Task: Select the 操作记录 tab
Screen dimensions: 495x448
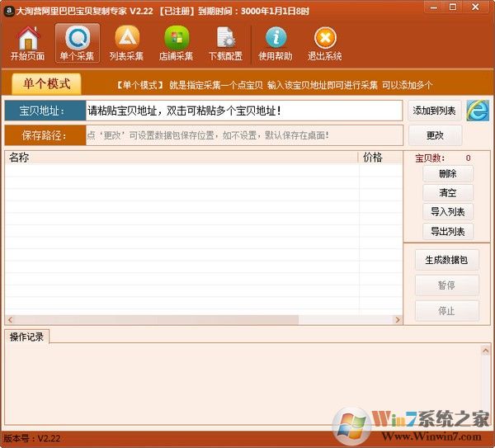Action: (27, 337)
